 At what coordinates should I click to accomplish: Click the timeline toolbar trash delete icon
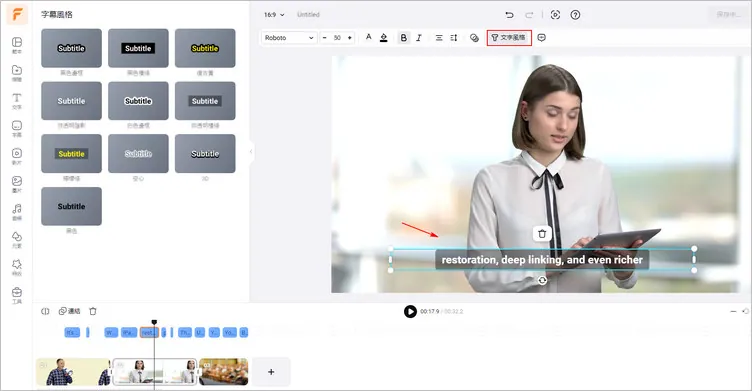(93, 311)
